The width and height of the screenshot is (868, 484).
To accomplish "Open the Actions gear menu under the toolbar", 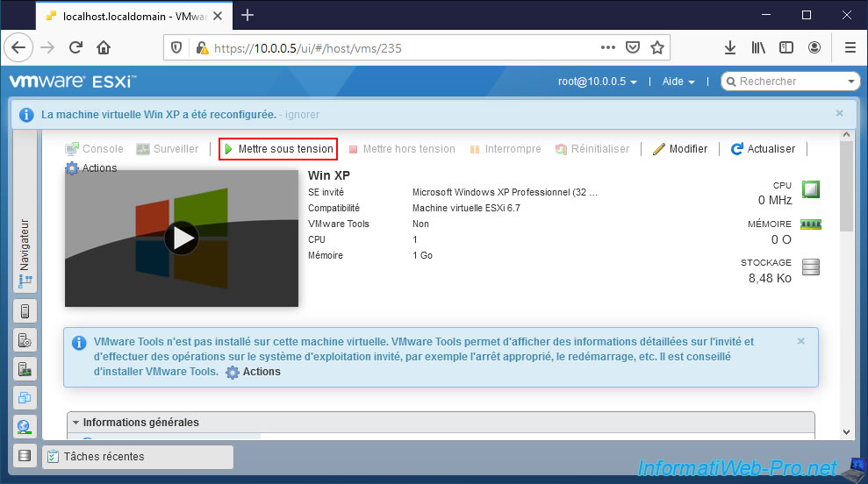I will (x=91, y=168).
